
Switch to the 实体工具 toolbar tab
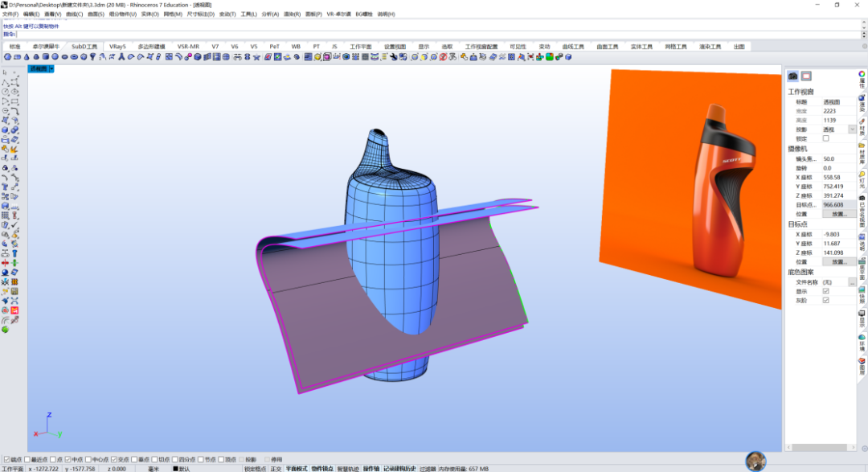click(641, 47)
